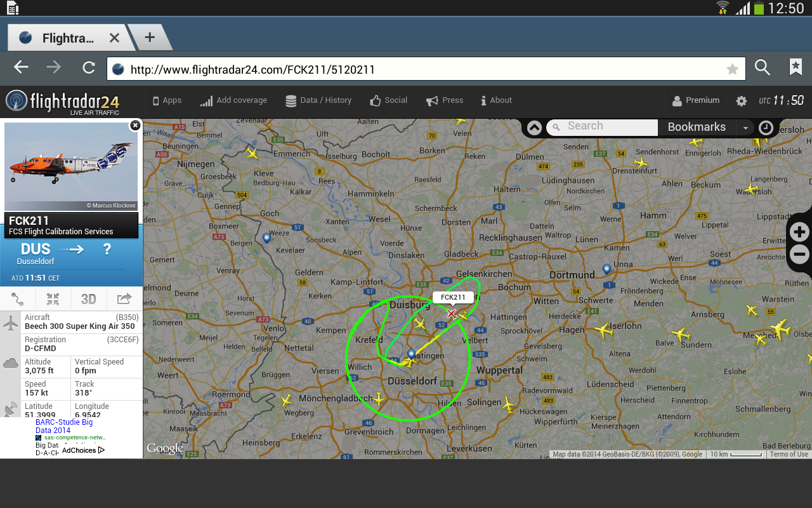Select the Flightra... browser tab
Viewport: 812px width, 508px height.
(x=68, y=38)
